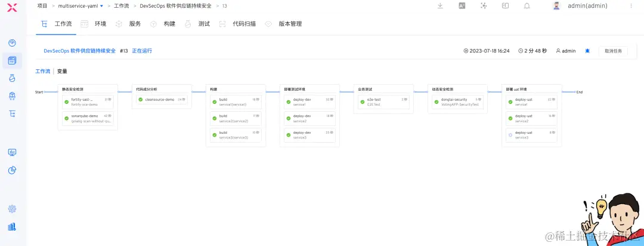
Task: Switch to the 构建 tab
Action: [x=169, y=24]
